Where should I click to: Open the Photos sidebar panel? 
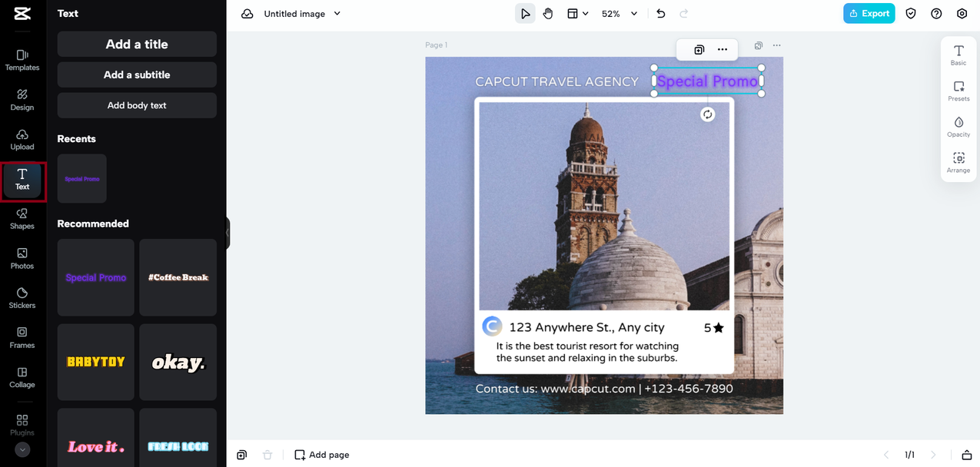(22, 259)
